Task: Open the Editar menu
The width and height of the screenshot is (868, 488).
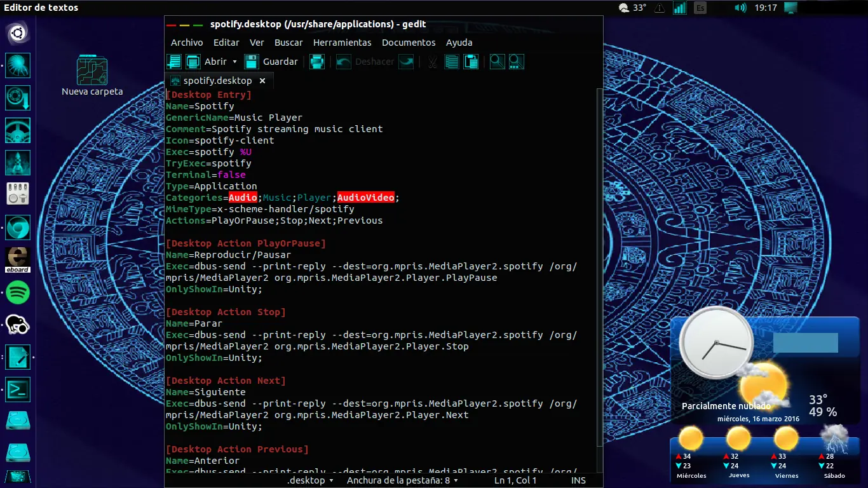Action: 226,43
